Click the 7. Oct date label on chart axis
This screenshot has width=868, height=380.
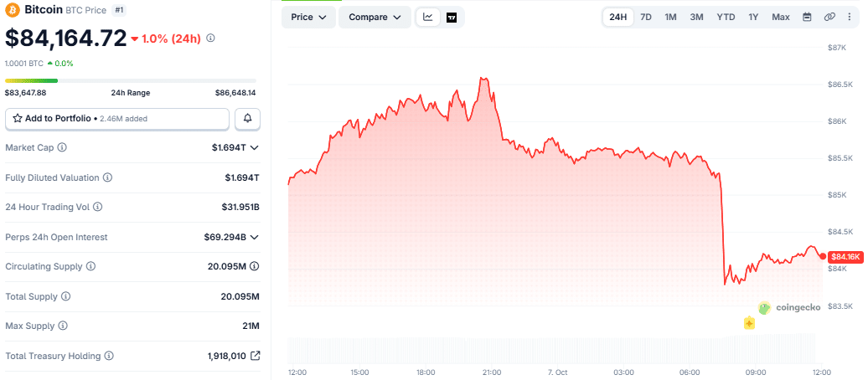pyautogui.click(x=557, y=372)
